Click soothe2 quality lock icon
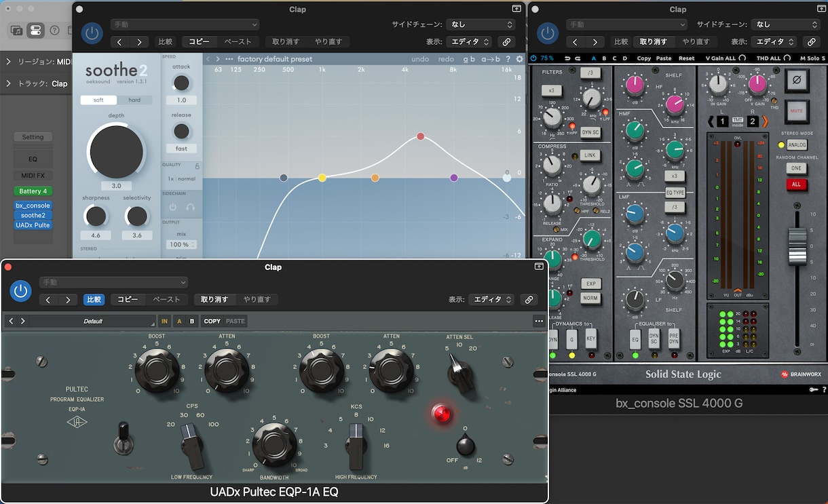The image size is (828, 504). pos(197,166)
